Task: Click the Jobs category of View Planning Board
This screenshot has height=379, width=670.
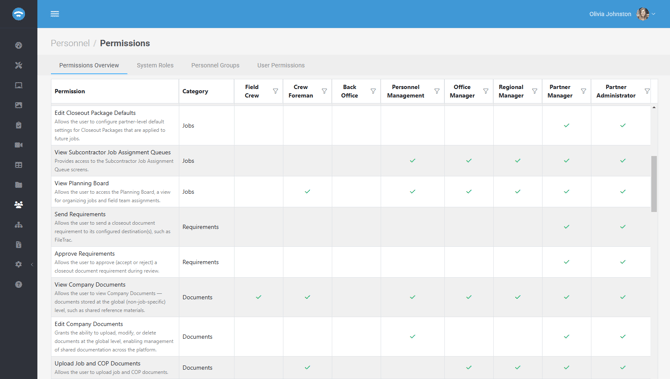Action: pos(188,192)
